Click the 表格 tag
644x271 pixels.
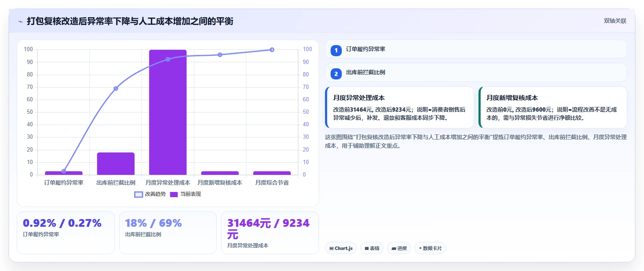tap(372, 248)
